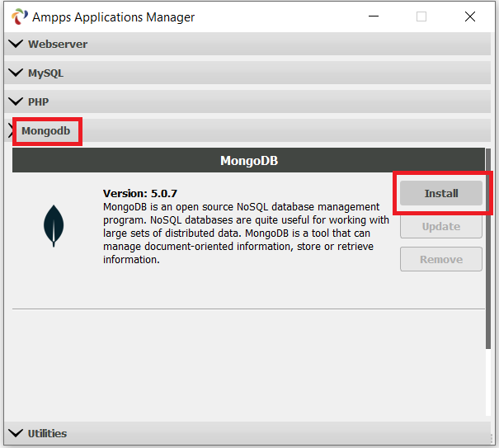Expand the PHP section chevron
Screen dimensions: 499x448
click(x=16, y=101)
